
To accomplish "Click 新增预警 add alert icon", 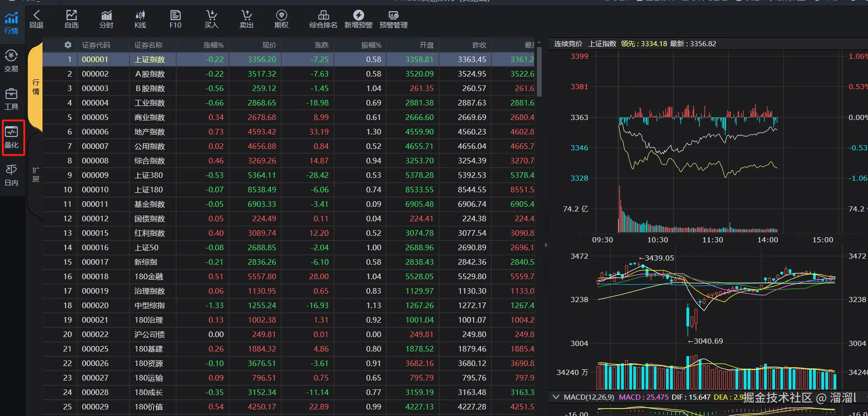I will point(359,19).
